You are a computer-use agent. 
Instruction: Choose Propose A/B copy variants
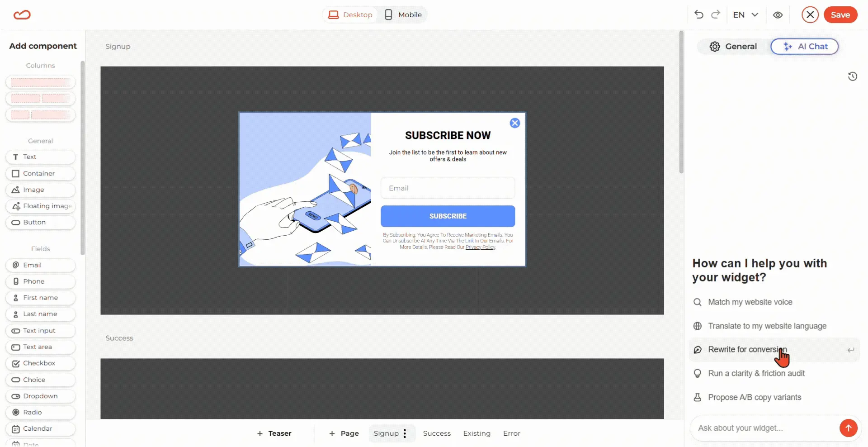click(774, 397)
